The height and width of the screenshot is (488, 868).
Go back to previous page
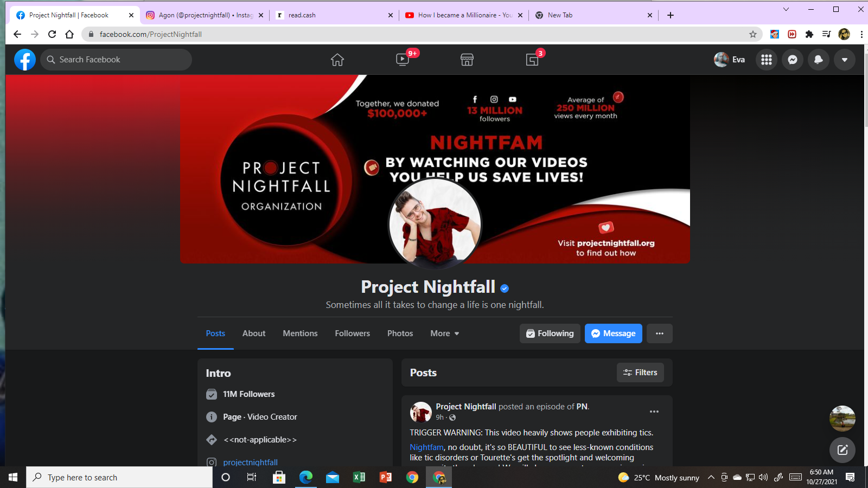coord(17,34)
